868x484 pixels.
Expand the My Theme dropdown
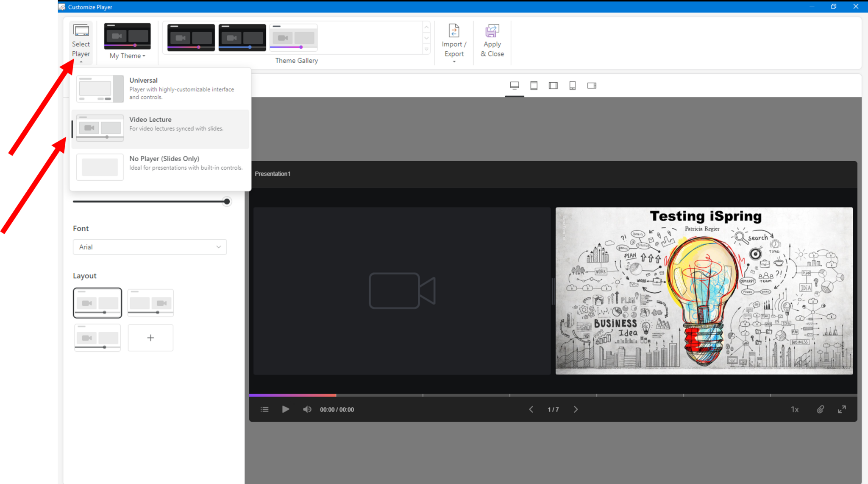(127, 56)
